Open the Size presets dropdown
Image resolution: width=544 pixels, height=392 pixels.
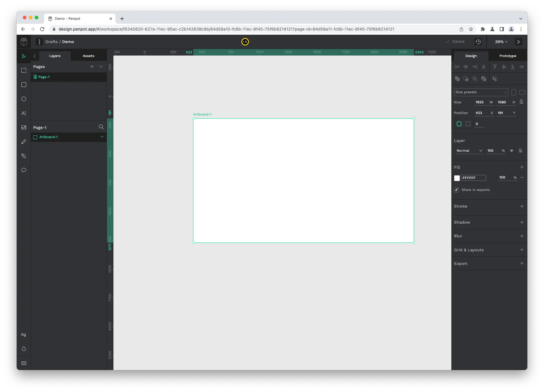coord(481,92)
